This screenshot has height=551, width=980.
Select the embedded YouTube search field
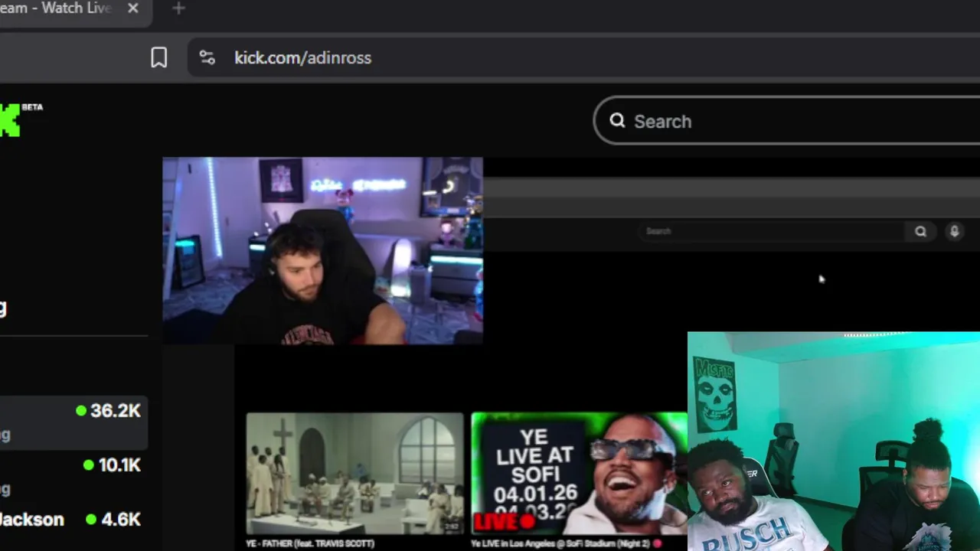(772, 231)
